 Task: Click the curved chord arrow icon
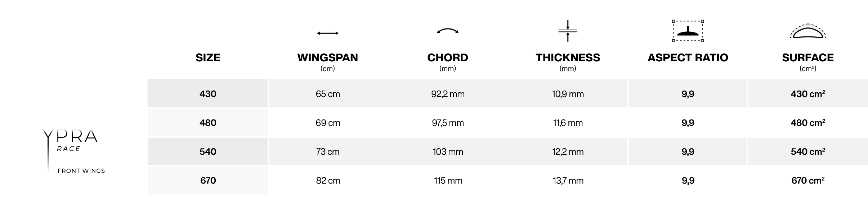tap(448, 31)
